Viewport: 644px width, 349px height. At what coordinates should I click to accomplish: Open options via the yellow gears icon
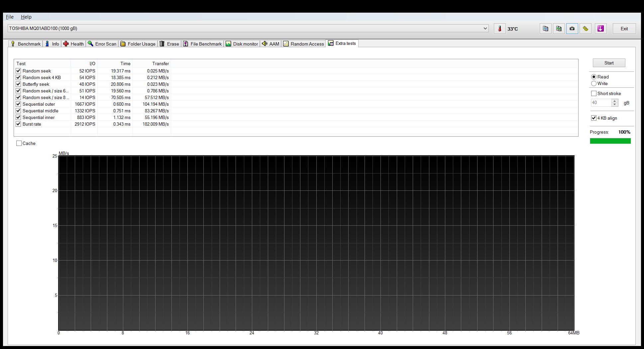click(586, 29)
